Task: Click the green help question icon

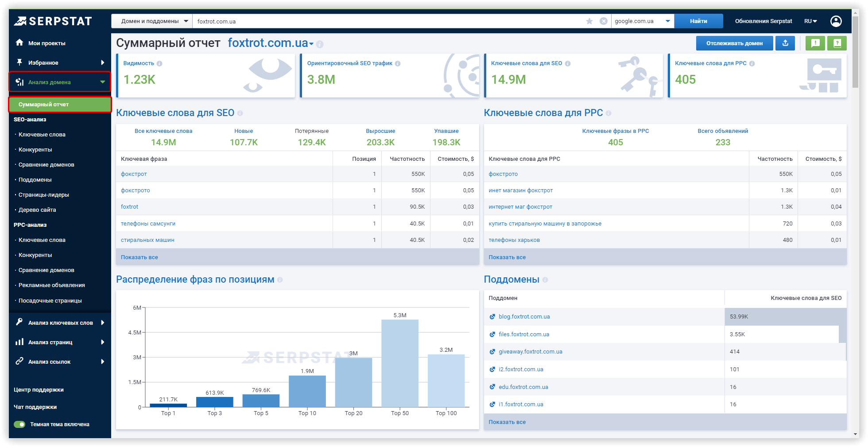Action: (837, 43)
